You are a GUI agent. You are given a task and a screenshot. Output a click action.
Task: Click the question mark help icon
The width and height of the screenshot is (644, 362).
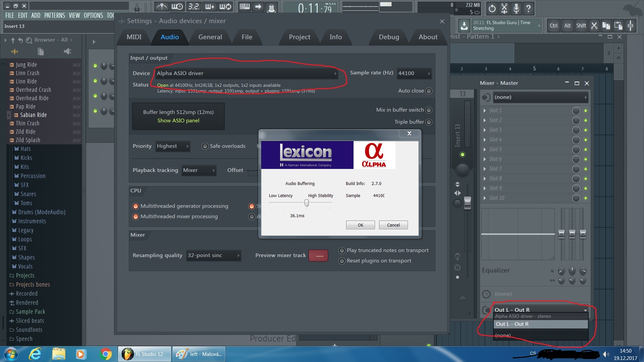[x=528, y=9]
